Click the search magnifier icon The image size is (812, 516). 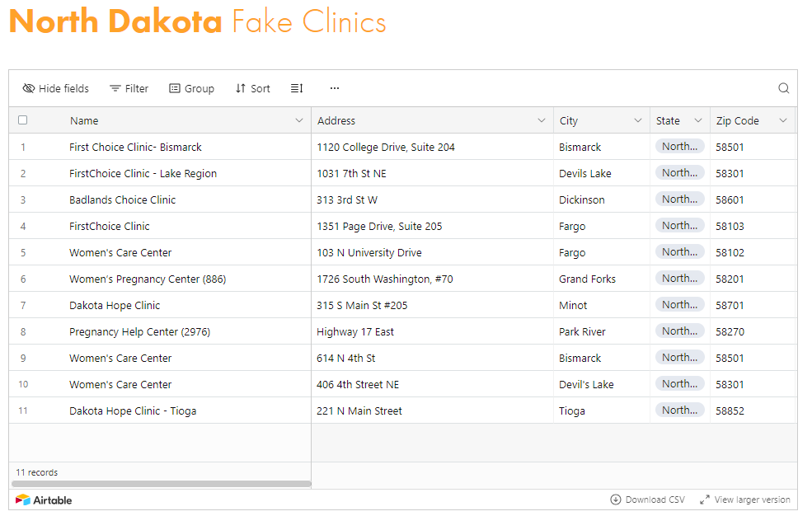783,88
